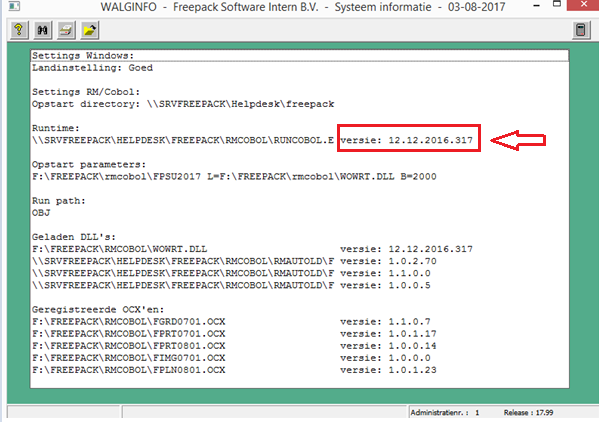
Task: Select the WOWRT.DLL row
Action: pos(252,249)
